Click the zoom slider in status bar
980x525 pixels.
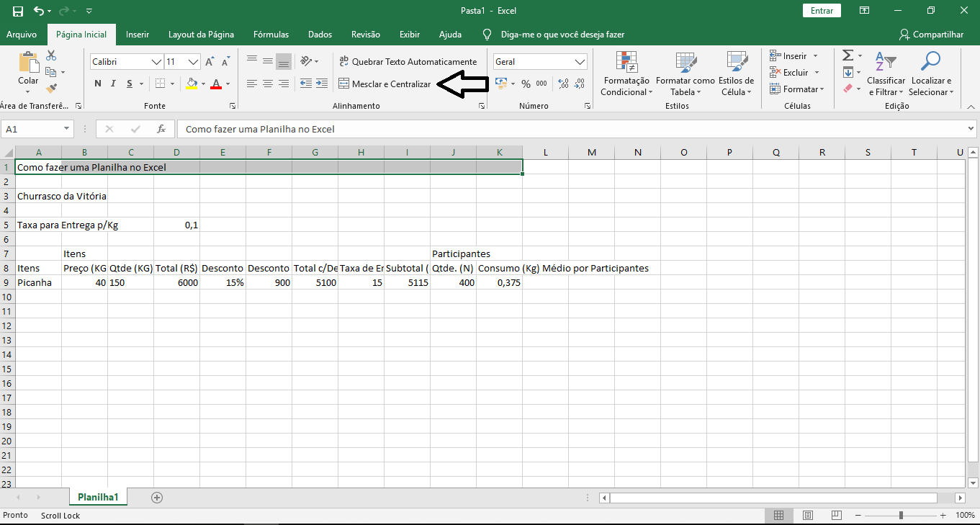click(901, 516)
